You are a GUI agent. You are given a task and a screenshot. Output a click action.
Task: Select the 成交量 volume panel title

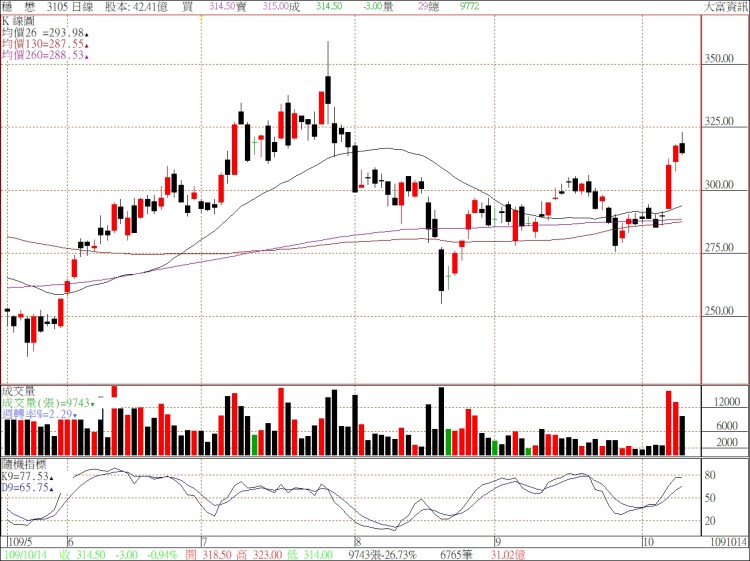(17, 392)
